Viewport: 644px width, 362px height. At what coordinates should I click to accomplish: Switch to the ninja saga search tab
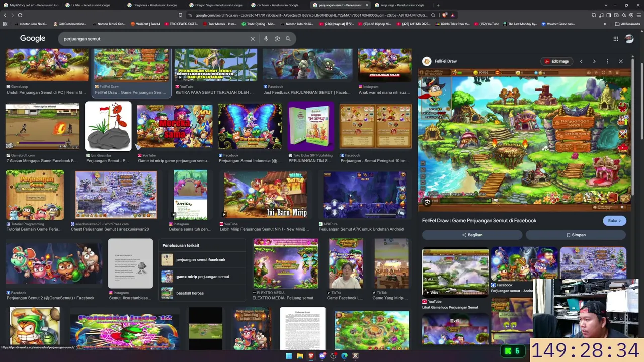click(401, 5)
